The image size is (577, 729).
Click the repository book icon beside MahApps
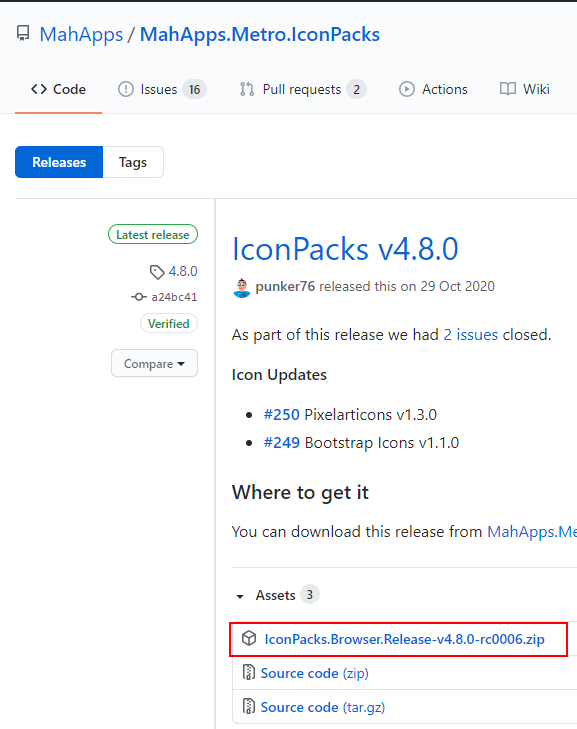pyautogui.click(x=23, y=33)
